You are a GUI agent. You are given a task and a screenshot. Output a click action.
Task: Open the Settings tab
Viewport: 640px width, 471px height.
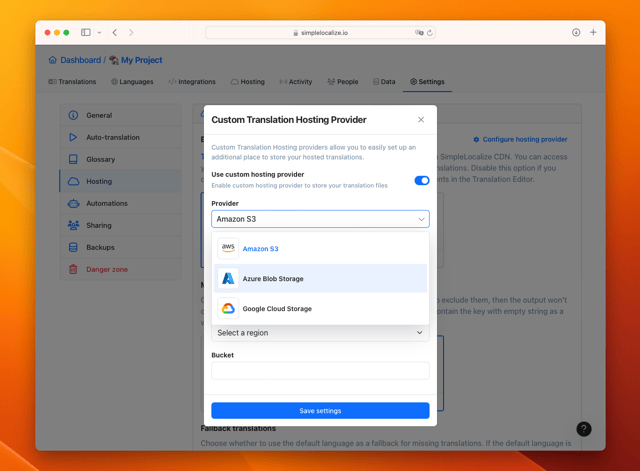427,82
